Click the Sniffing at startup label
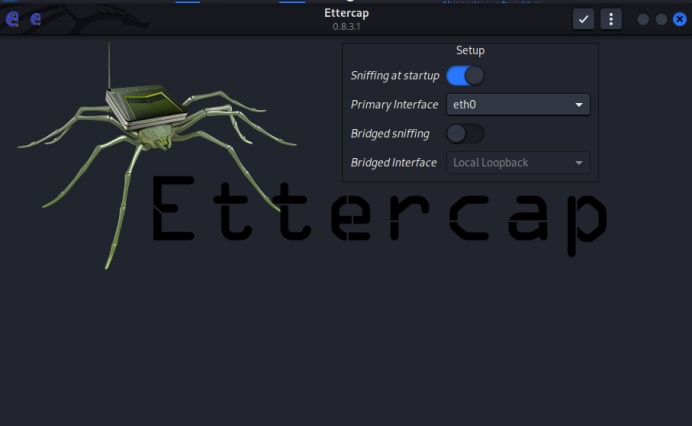Image resolution: width=692 pixels, height=426 pixels. [x=395, y=76]
